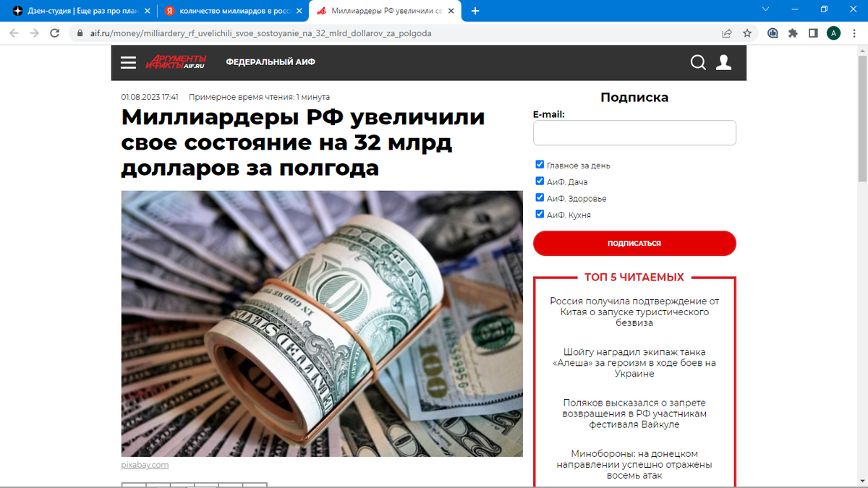Open the Chrome profile avatar with letter A
Screen dimensions: 868x488
833,33
